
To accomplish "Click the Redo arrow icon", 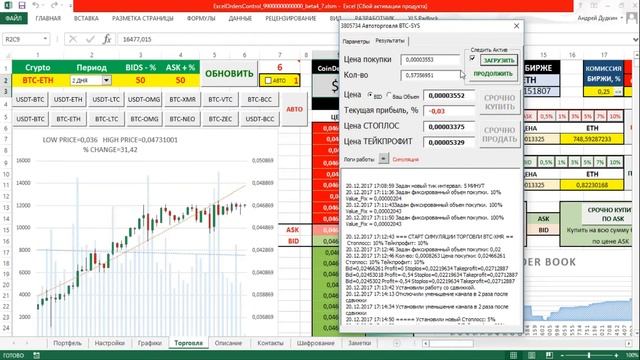I will pos(54,6).
